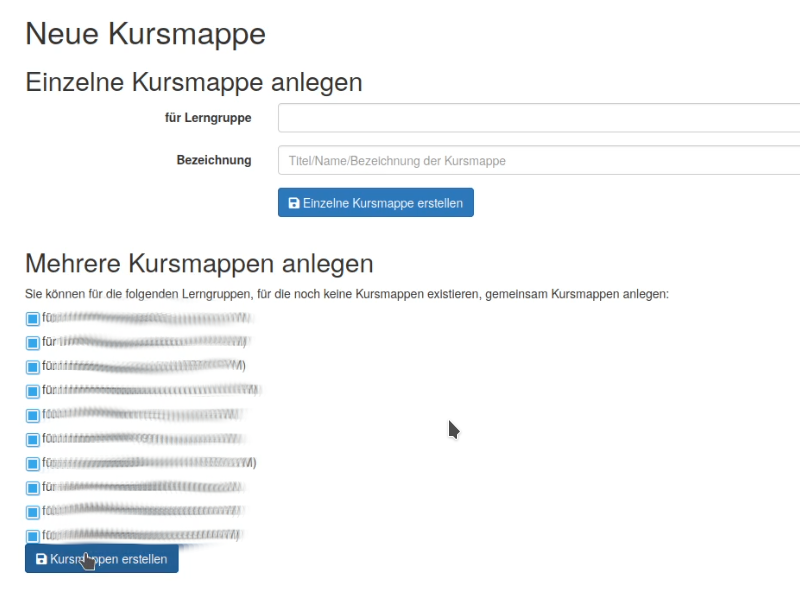Toggle the ninth Lerngruppe checkbox
Image resolution: width=800 pixels, height=600 pixels.
pyautogui.click(x=32, y=512)
